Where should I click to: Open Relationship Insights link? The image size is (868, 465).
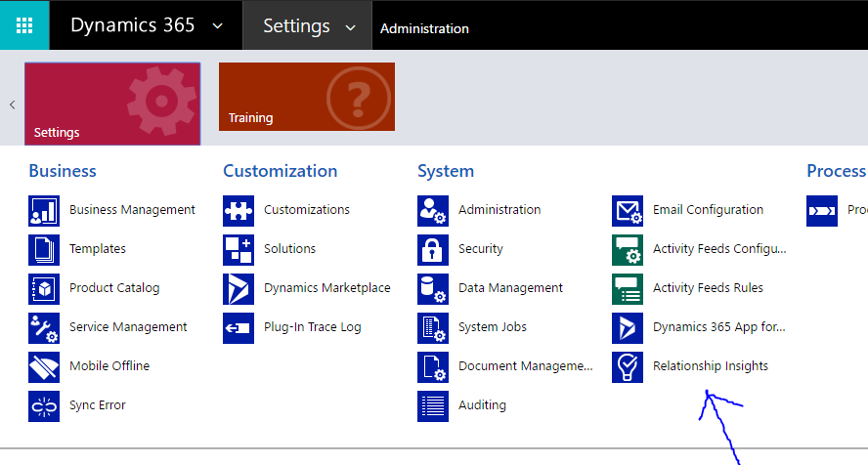coord(711,366)
